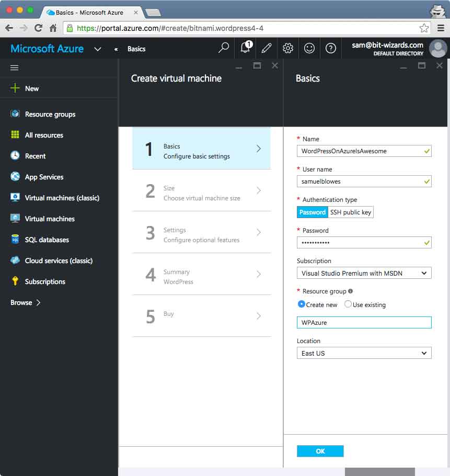This screenshot has height=476, width=450.
Task: Click the Virtual machines (classic) monitor icon
Action: coord(15,197)
